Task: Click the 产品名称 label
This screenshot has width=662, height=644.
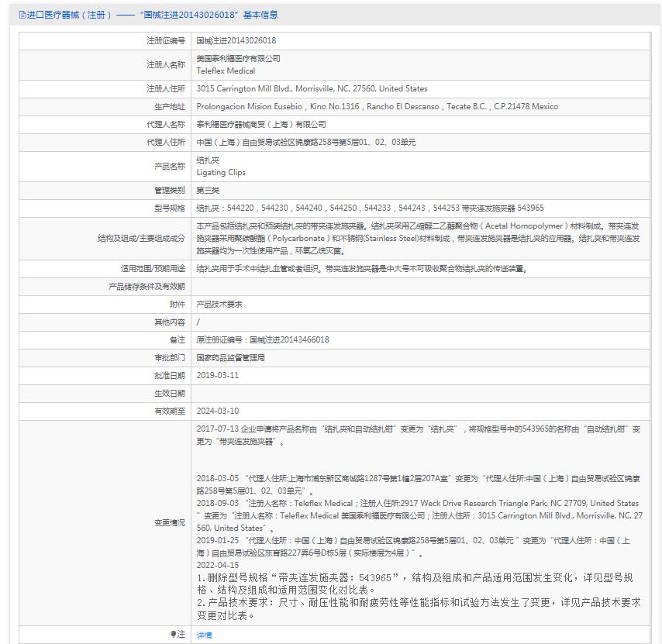Action: [x=169, y=167]
